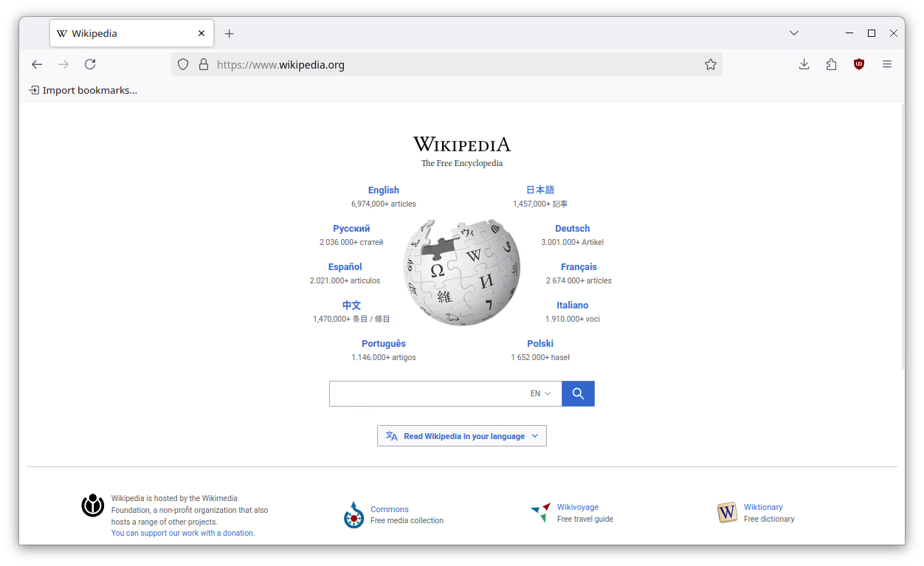Select the Wikipedia browser tab

(x=132, y=33)
